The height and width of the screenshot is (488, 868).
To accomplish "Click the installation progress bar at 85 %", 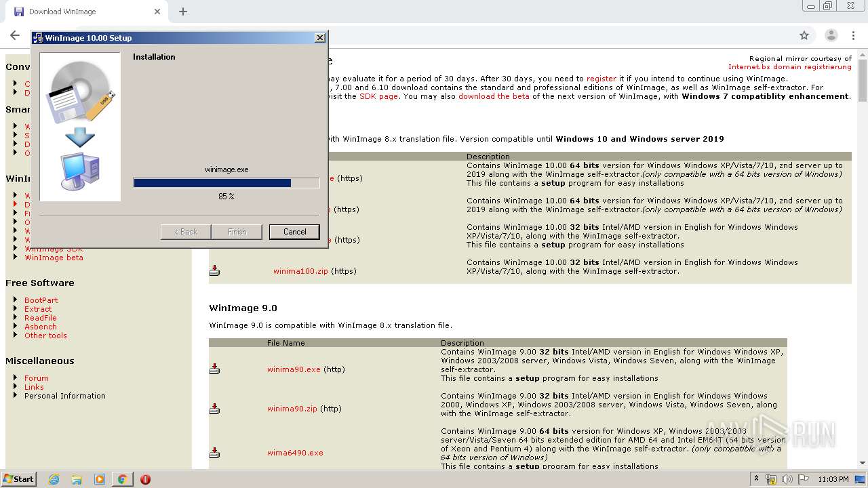I will click(226, 183).
